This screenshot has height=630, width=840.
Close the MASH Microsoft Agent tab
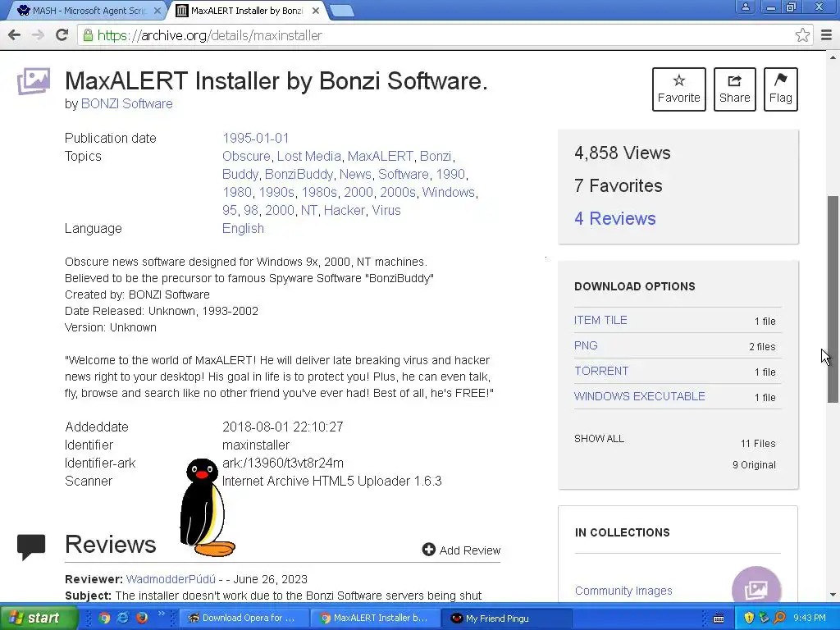tap(157, 10)
